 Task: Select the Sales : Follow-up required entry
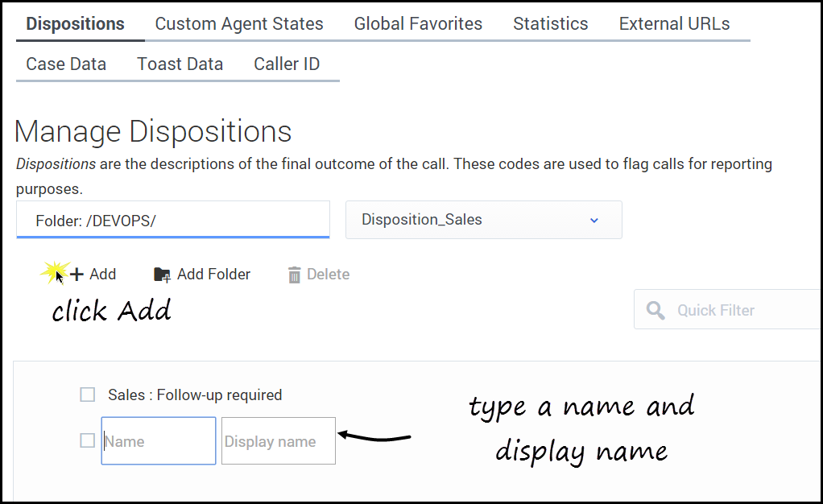[195, 395]
